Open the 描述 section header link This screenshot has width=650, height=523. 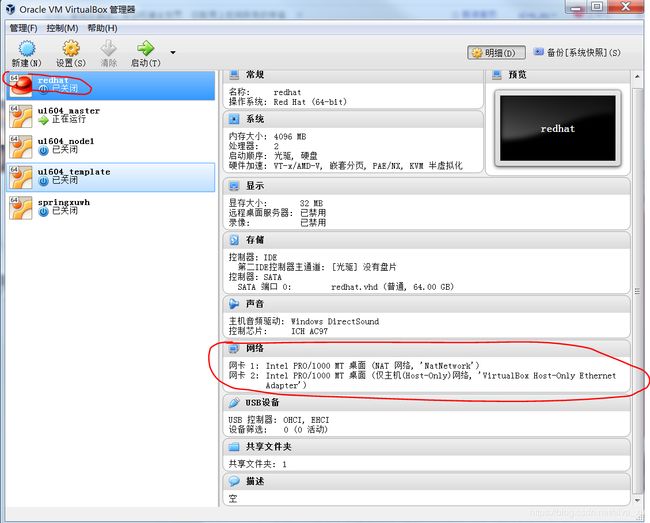[255, 482]
